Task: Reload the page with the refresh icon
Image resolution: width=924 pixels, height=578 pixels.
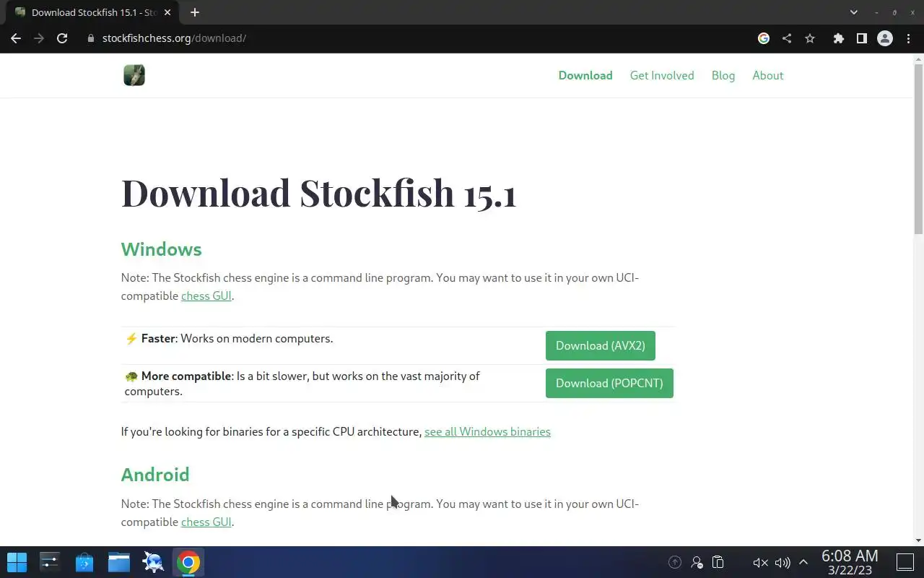Action: [62, 38]
